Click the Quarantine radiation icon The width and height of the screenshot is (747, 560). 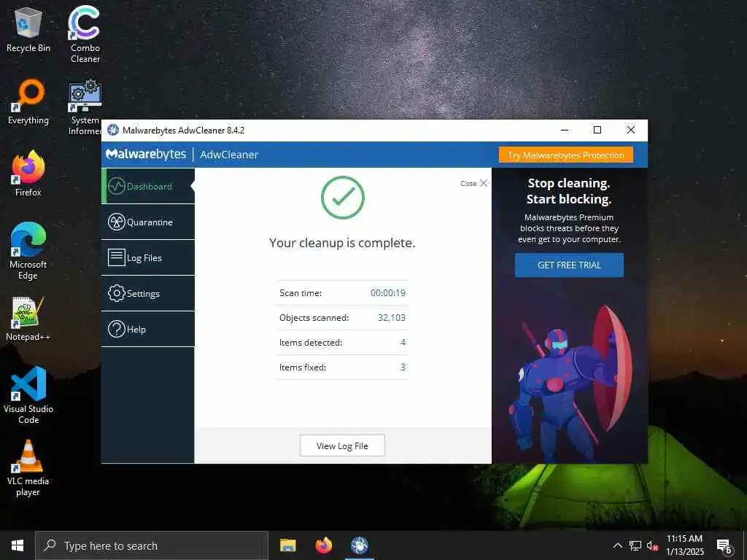pyautogui.click(x=116, y=222)
